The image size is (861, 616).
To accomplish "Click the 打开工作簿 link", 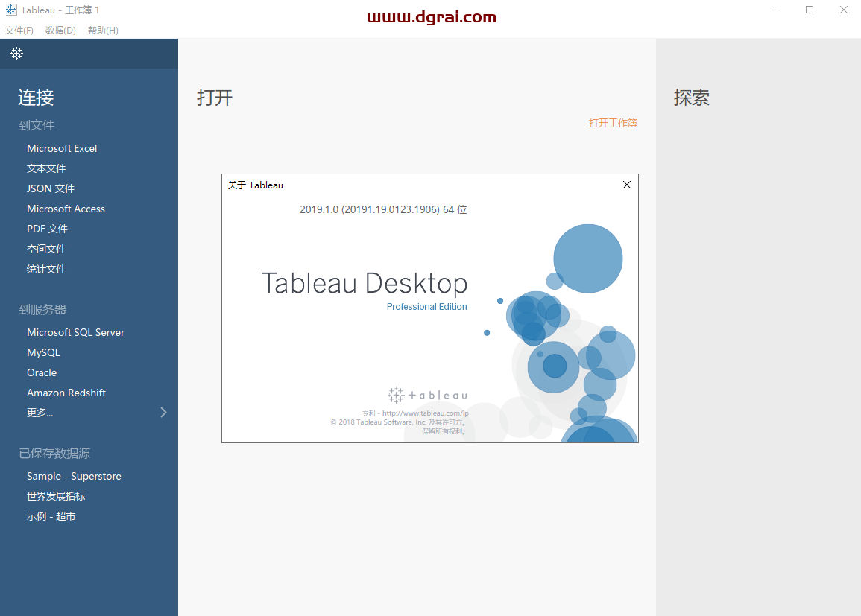I will pos(613,123).
